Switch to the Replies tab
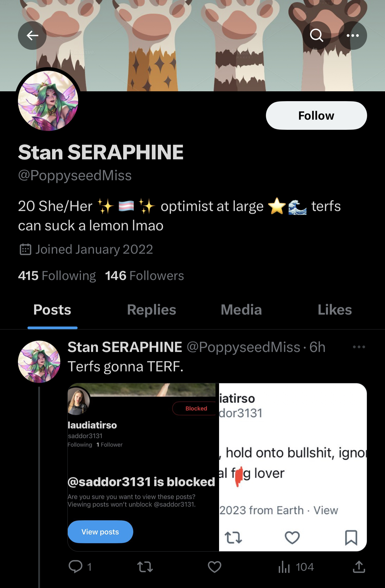The height and width of the screenshot is (588, 385). pos(152,310)
